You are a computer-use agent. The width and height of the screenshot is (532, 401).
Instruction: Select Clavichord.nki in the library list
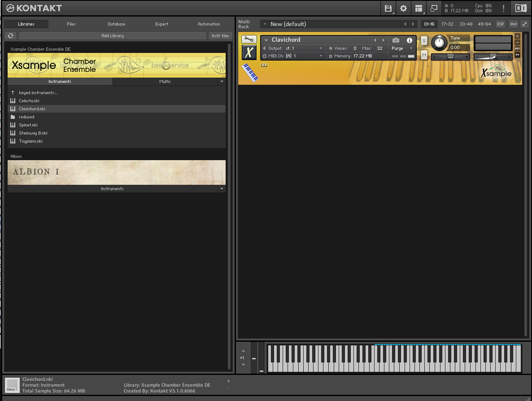116,109
